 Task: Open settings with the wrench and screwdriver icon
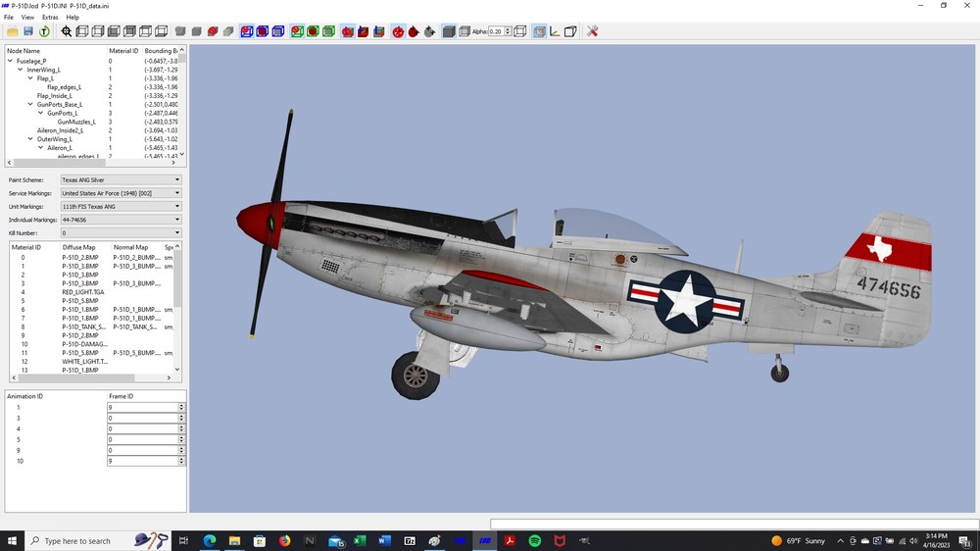coord(592,31)
